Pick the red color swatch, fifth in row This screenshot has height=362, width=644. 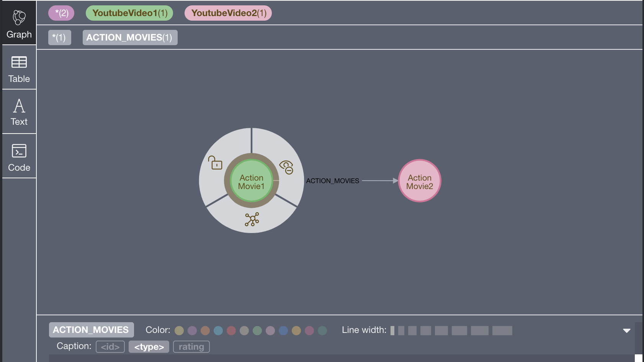[231, 331]
